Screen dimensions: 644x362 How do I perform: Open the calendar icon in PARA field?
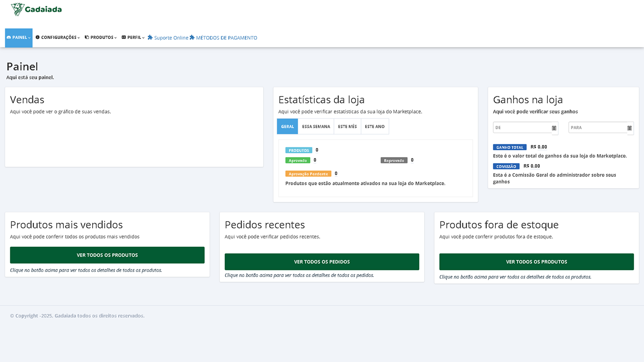point(629,128)
